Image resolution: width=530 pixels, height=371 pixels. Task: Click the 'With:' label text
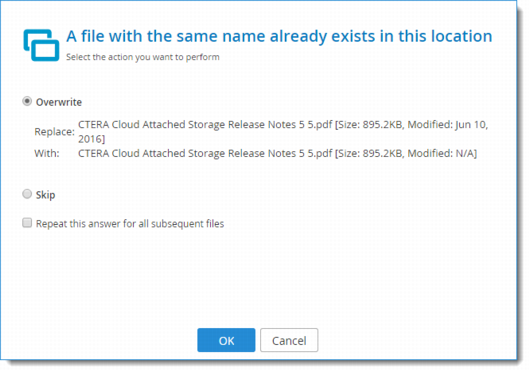(47, 153)
